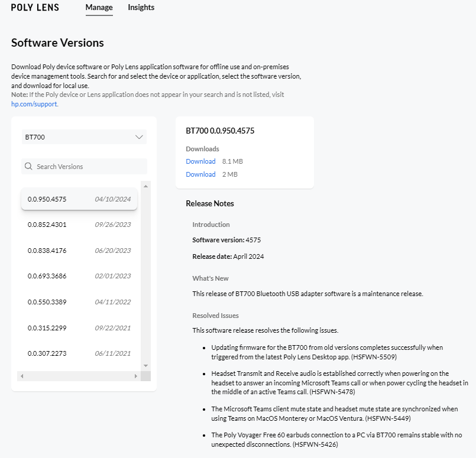Select version 0.0.550.3389
The image size is (476, 458).
(x=79, y=302)
